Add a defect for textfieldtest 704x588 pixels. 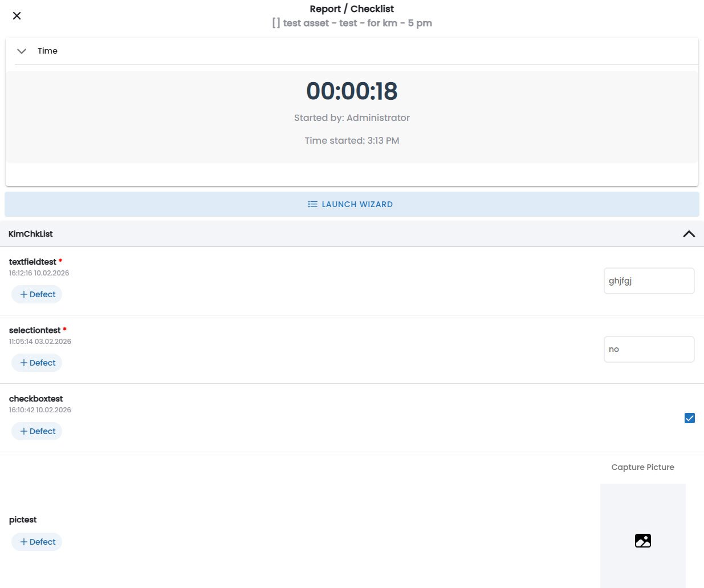[x=37, y=294]
